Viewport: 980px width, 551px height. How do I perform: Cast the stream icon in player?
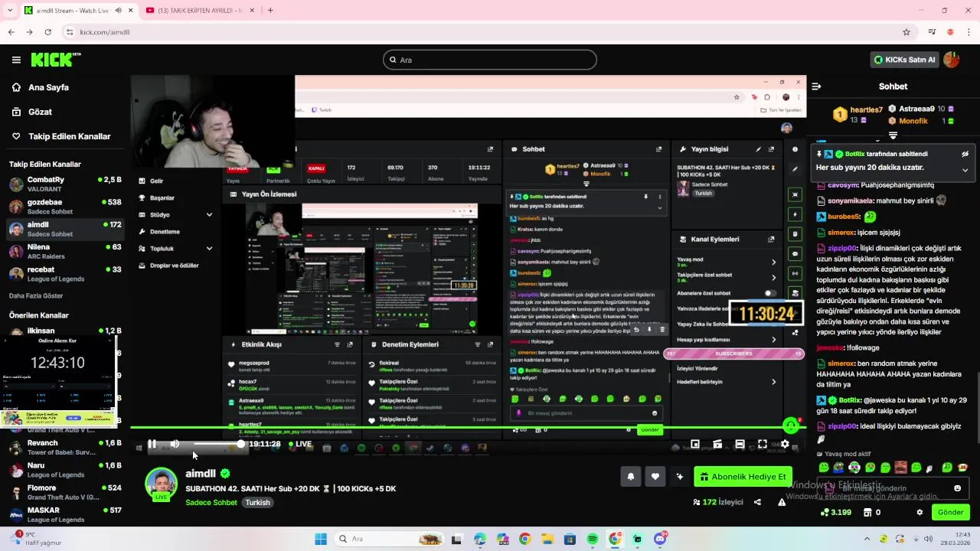(x=717, y=444)
